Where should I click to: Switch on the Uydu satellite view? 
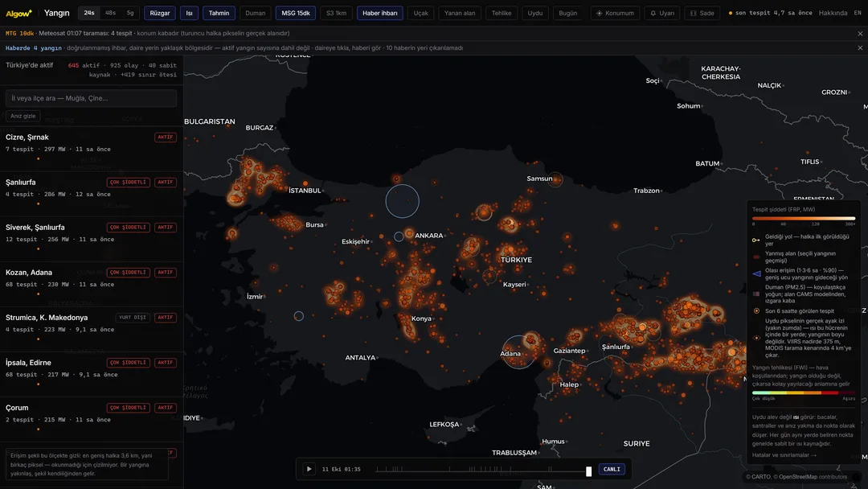pos(534,13)
